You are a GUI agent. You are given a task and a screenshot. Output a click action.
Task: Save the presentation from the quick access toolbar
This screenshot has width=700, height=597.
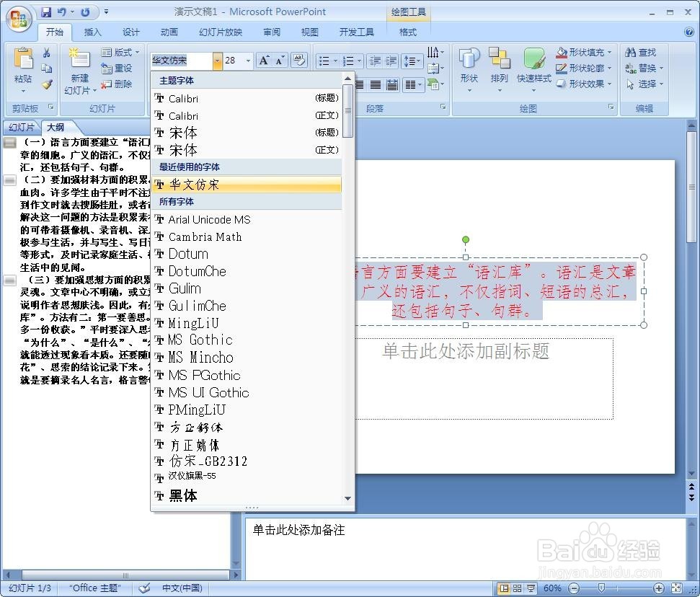pyautogui.click(x=46, y=12)
